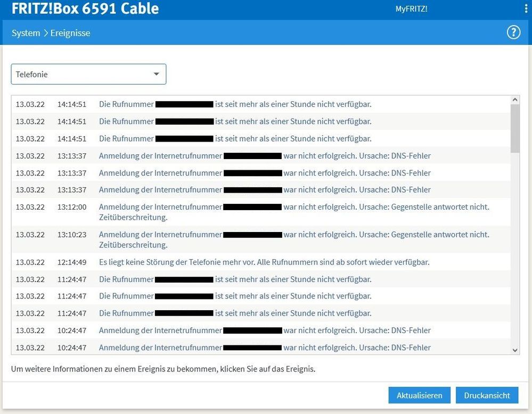This screenshot has width=532, height=414.
Task: Open the three-dot menu beside MyFRITZ!
Action: 526,9
